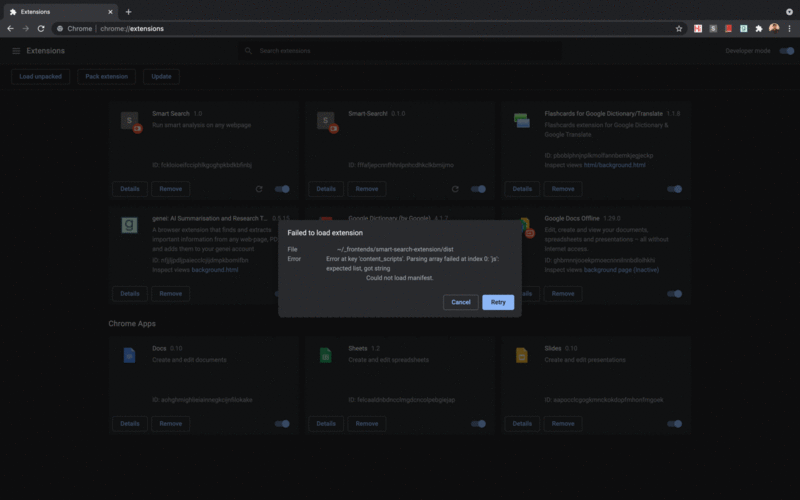This screenshot has width=800, height=500.
Task: Remove the Slides Chrome app
Action: 563,423
